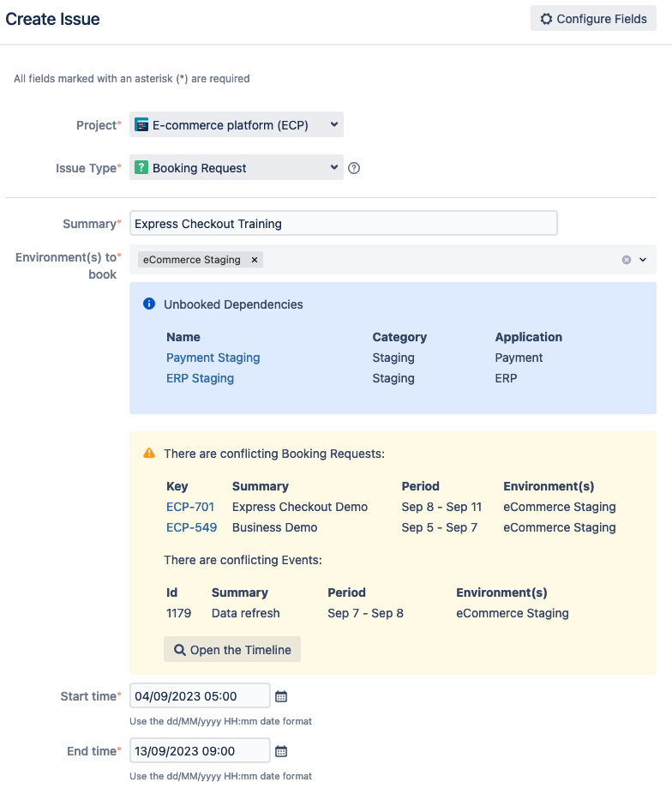Click the E-commerce platform project icon
This screenshot has width=672, height=788.
click(x=142, y=125)
